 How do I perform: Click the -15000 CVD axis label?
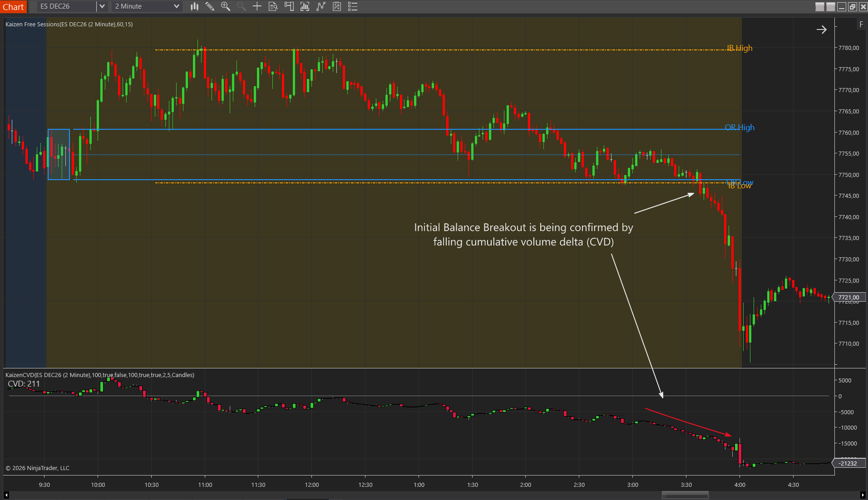pos(847,443)
